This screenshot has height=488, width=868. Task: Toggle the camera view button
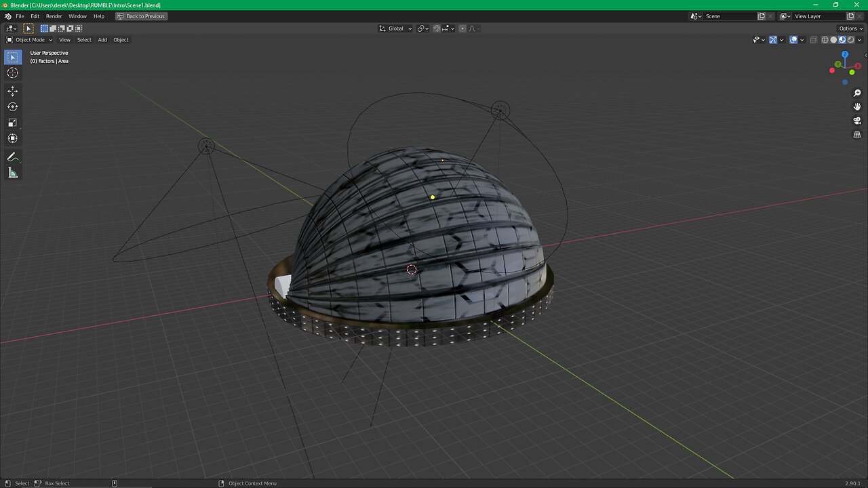[x=857, y=121]
